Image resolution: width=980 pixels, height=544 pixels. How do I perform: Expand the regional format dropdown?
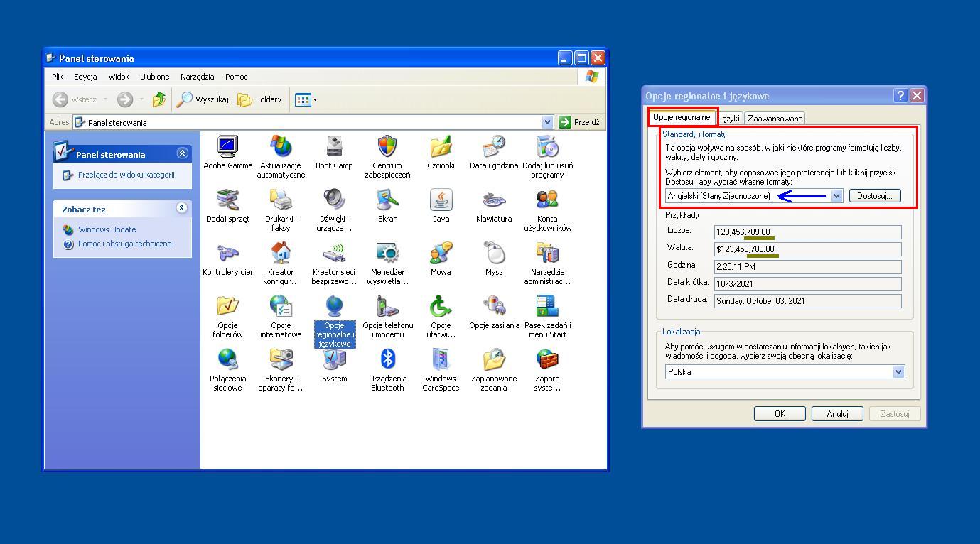coord(836,196)
